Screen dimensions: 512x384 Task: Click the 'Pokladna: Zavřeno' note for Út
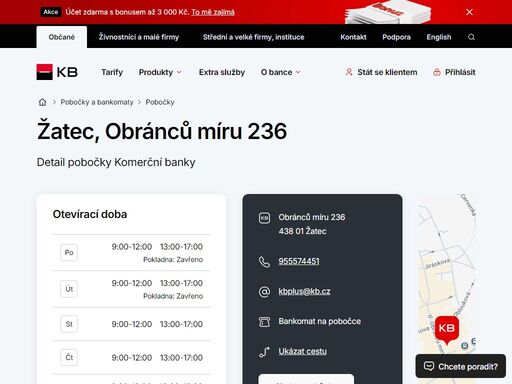click(173, 296)
